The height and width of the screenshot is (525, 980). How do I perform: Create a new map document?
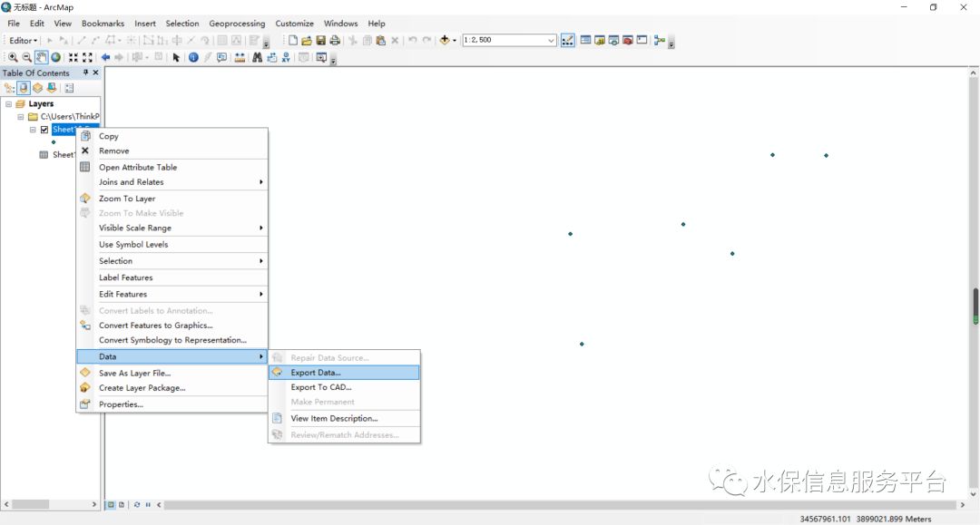(292, 40)
